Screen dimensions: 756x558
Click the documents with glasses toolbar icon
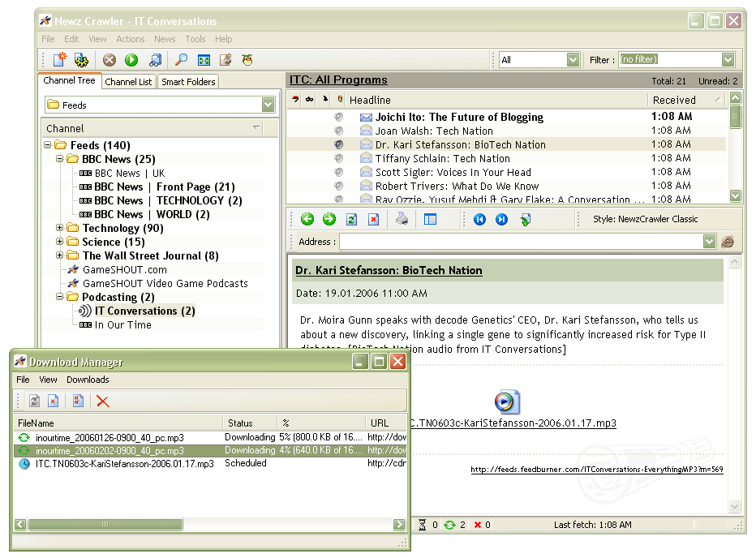coord(155,60)
